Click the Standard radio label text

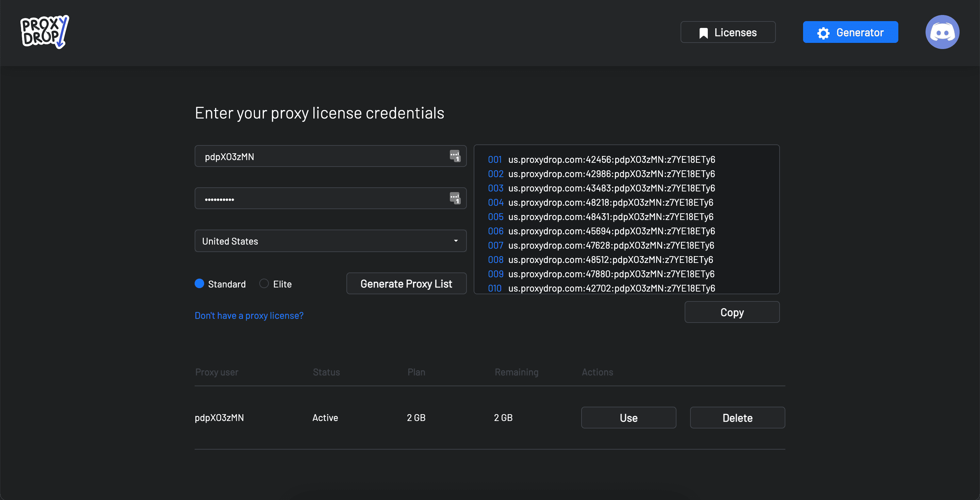coord(227,284)
